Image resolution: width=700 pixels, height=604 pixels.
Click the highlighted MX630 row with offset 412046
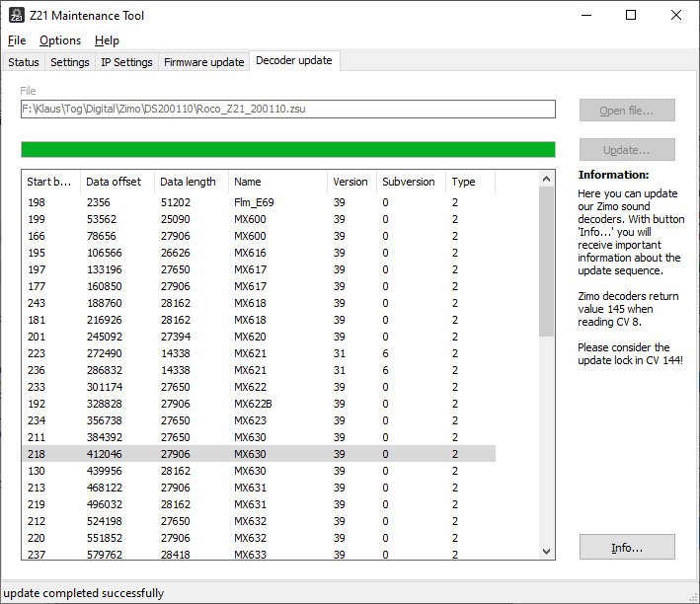pos(259,454)
